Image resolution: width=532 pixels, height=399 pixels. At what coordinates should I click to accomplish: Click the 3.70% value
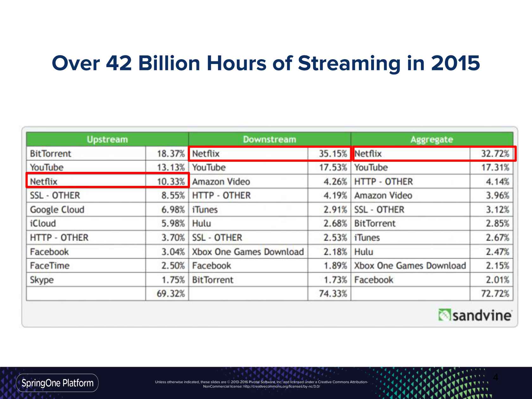click(173, 237)
